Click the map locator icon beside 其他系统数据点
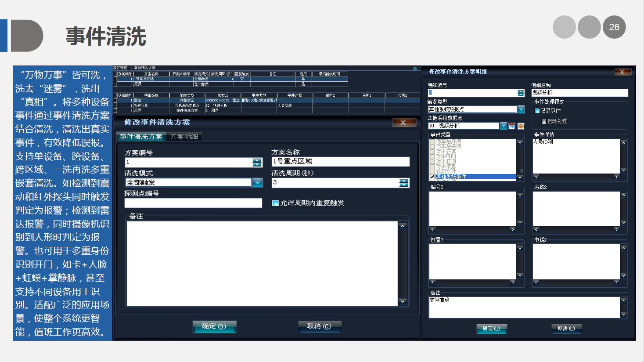This screenshot has height=362, width=644. 521,126
